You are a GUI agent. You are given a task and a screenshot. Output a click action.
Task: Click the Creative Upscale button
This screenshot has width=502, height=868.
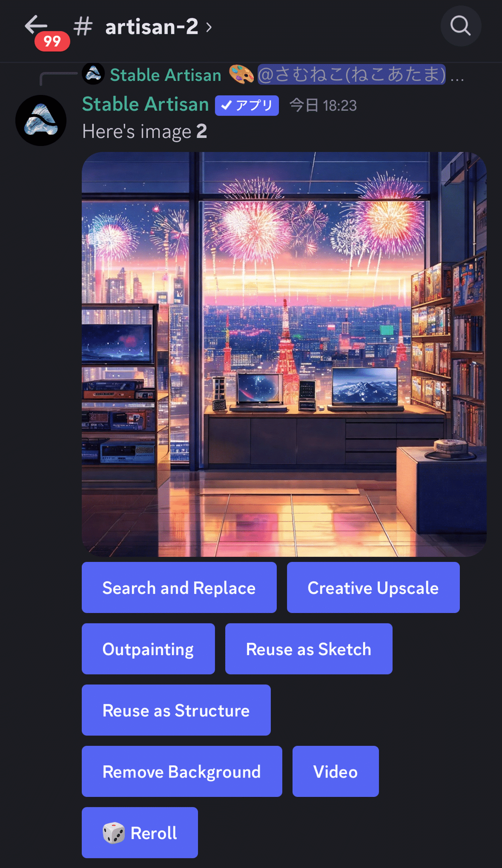pyautogui.click(x=373, y=588)
